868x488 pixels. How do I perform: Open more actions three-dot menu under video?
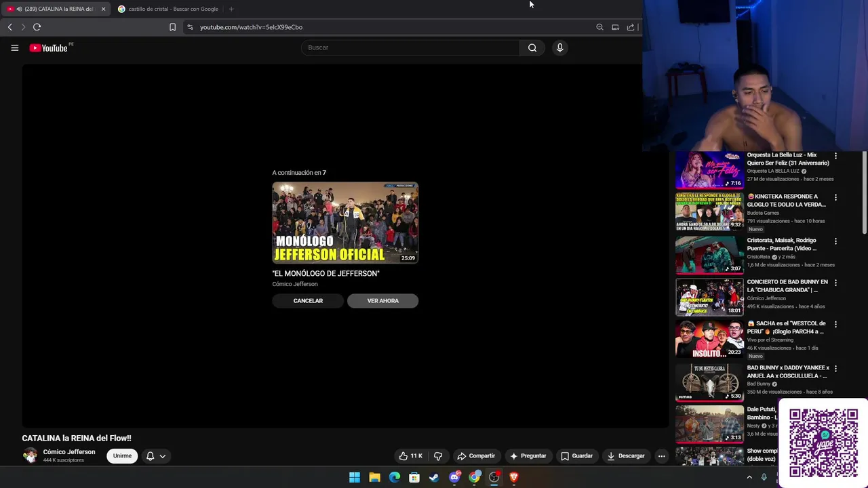[661, 456]
